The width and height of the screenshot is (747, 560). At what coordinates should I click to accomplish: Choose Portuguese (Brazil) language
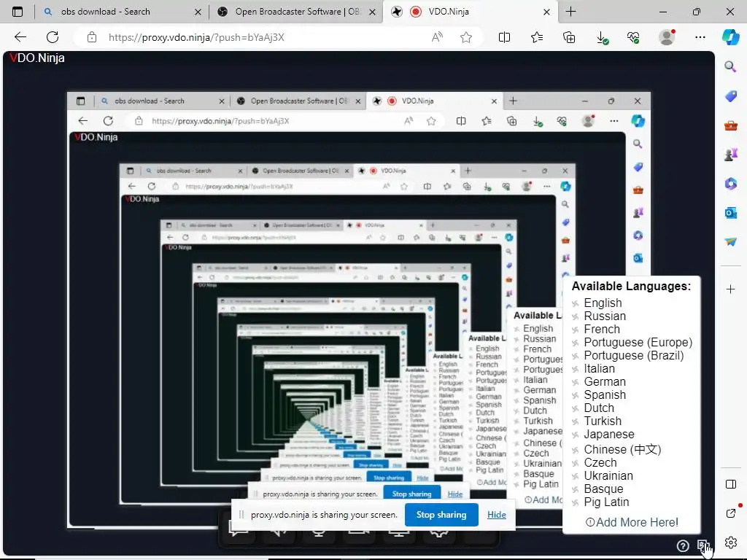pos(634,356)
